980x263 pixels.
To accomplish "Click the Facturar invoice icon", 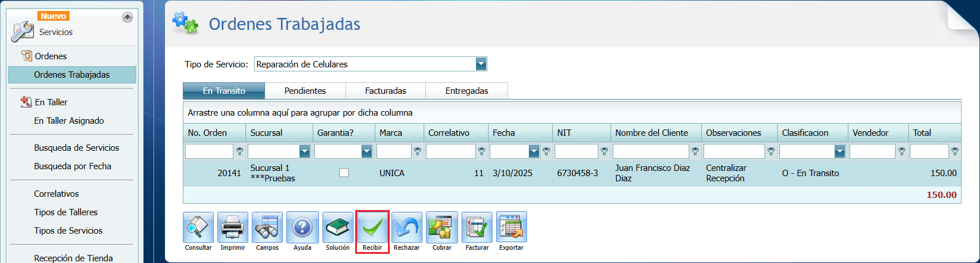I will [477, 227].
